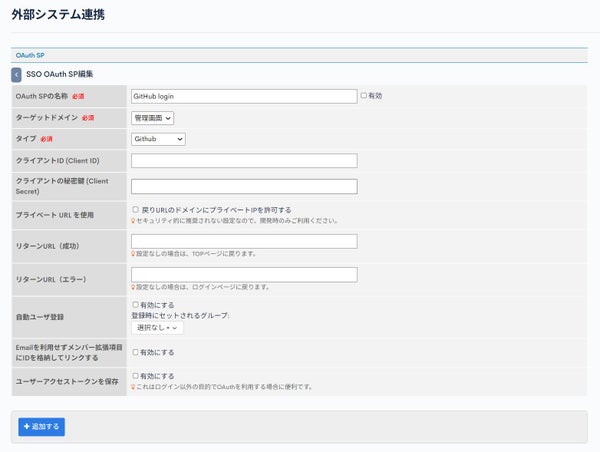Click the OAuthを利用する場合に便利です hint
600x452 pixels.
click(x=225, y=387)
